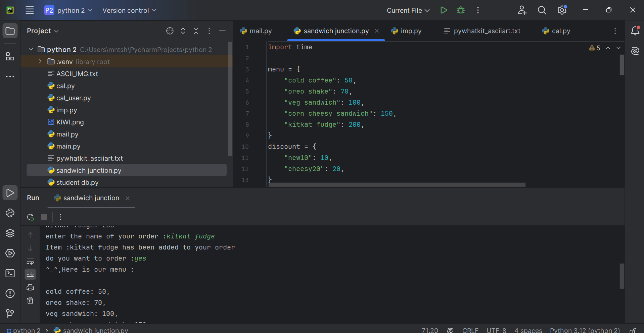Open KIWI.png in project tree
Image resolution: width=644 pixels, height=333 pixels.
[70, 122]
